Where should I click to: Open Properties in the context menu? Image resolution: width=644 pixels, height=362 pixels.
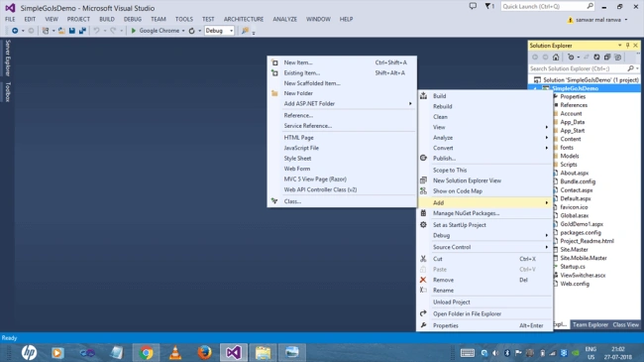point(484,325)
